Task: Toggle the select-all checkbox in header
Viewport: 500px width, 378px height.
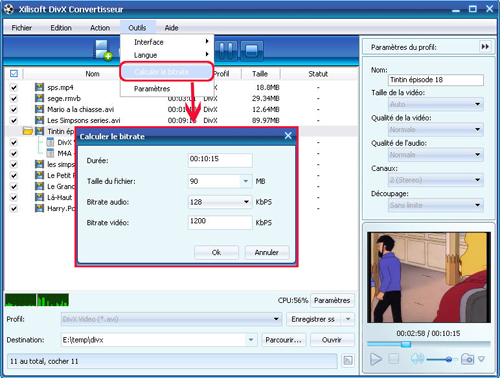Action: point(14,74)
